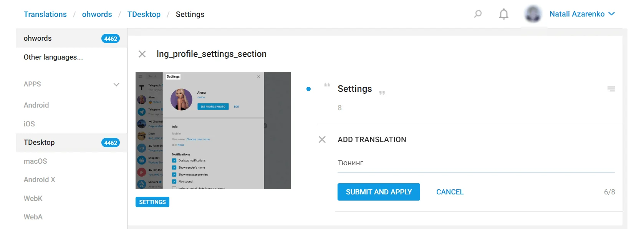Switch to the Android app section

[x=36, y=105]
